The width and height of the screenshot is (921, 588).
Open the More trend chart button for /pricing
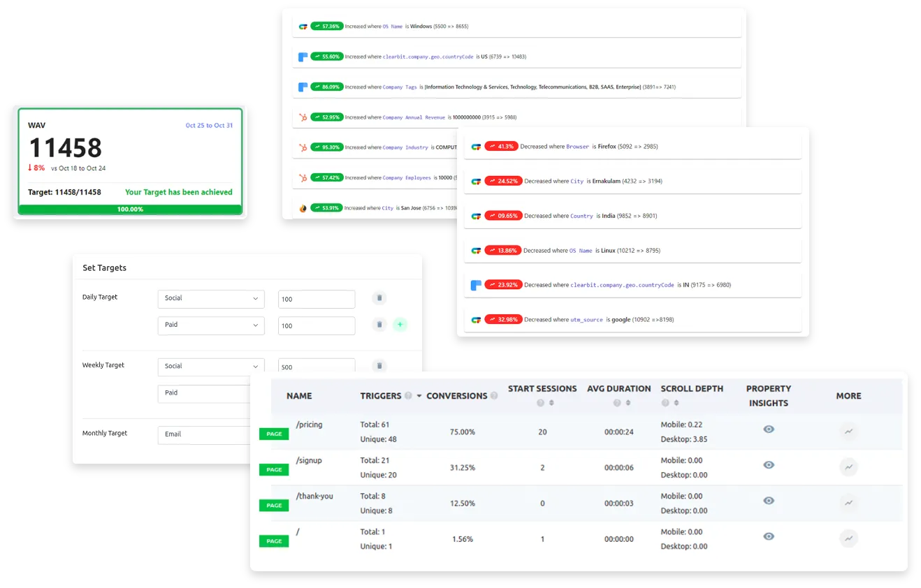pos(848,432)
